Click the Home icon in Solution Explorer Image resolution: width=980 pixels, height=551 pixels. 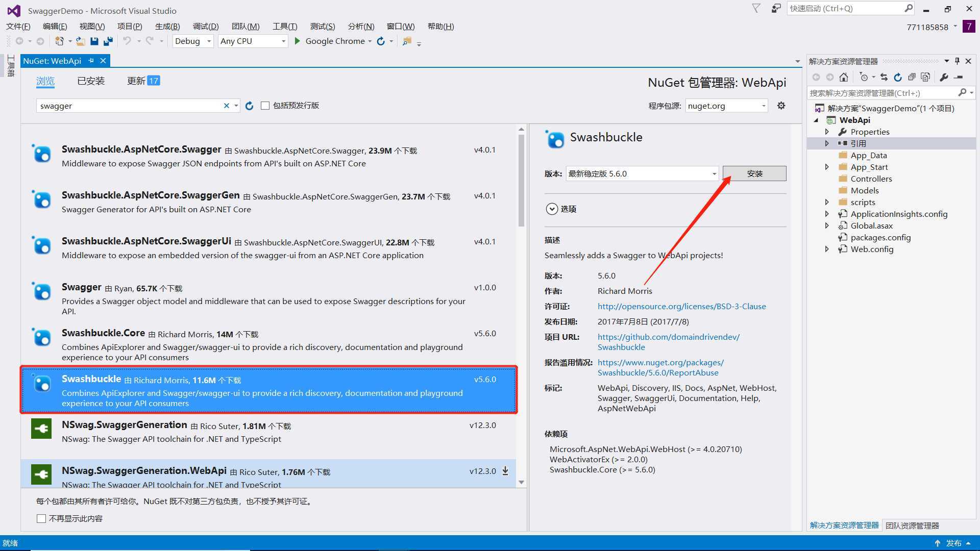pos(844,77)
